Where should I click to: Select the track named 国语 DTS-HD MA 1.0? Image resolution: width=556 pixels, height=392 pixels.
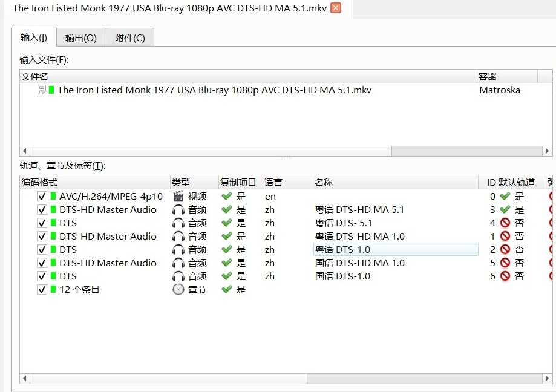360,263
